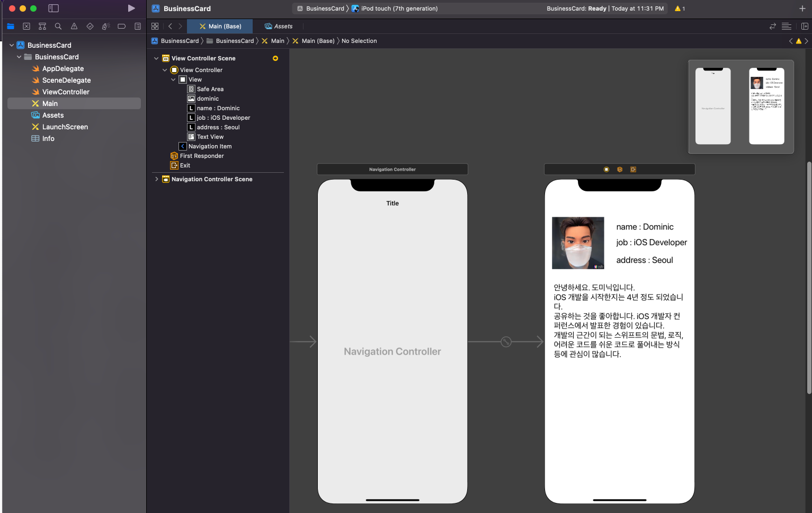Toggle the navigator sidebar visibility

coord(53,8)
